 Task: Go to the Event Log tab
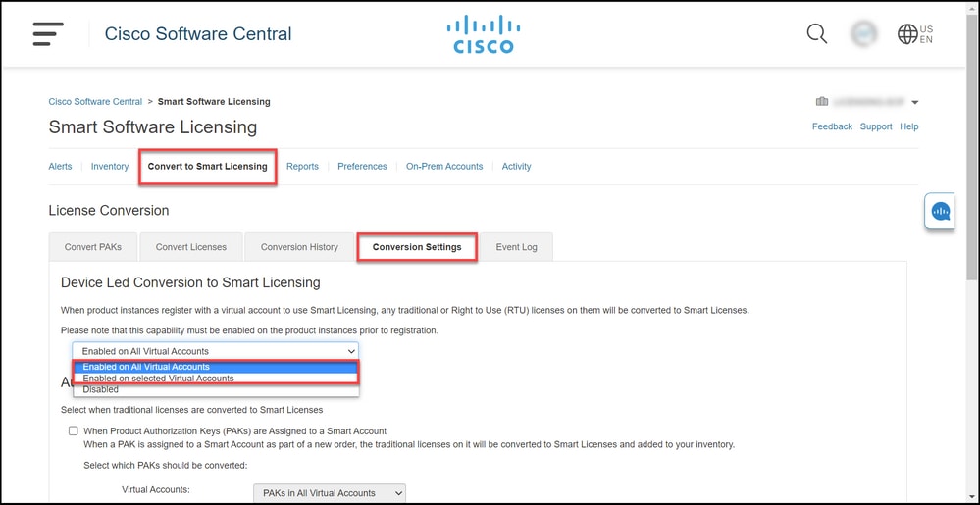tap(516, 247)
